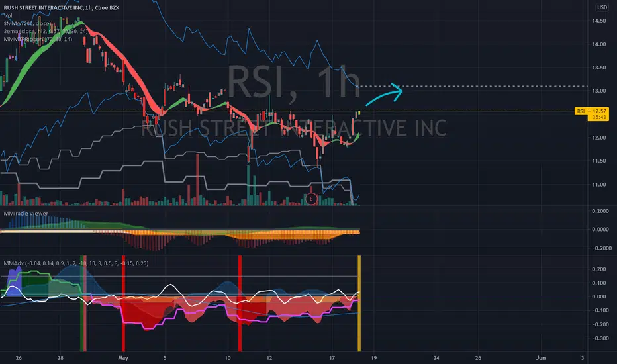Click the 0.2000 value on MMiracle axis
Screen dimensions: 617x364
click(x=600, y=211)
